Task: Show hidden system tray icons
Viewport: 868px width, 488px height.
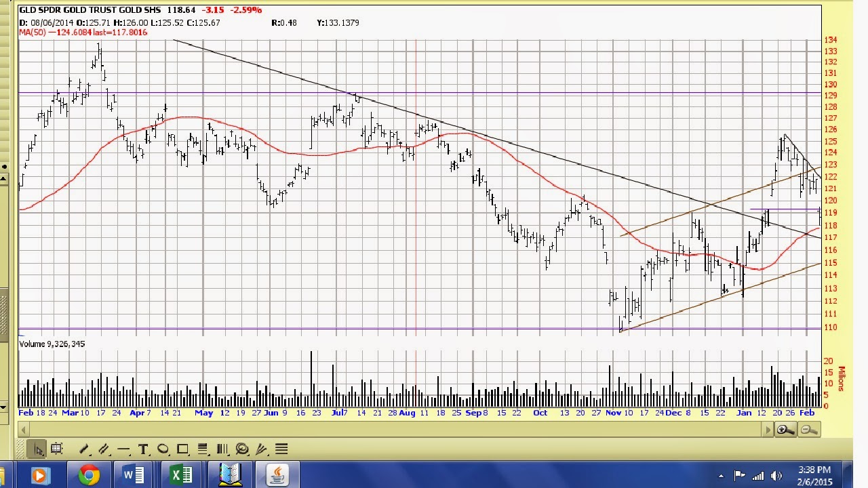Action: [720, 476]
